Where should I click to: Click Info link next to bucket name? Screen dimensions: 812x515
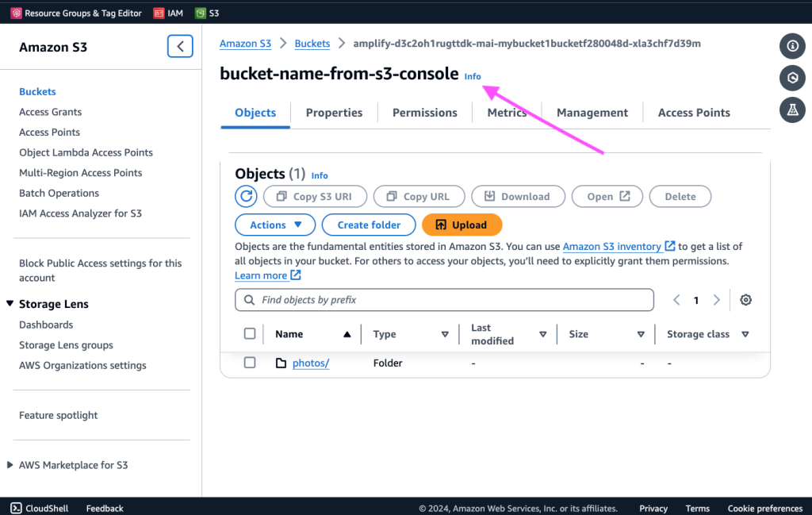click(x=473, y=77)
